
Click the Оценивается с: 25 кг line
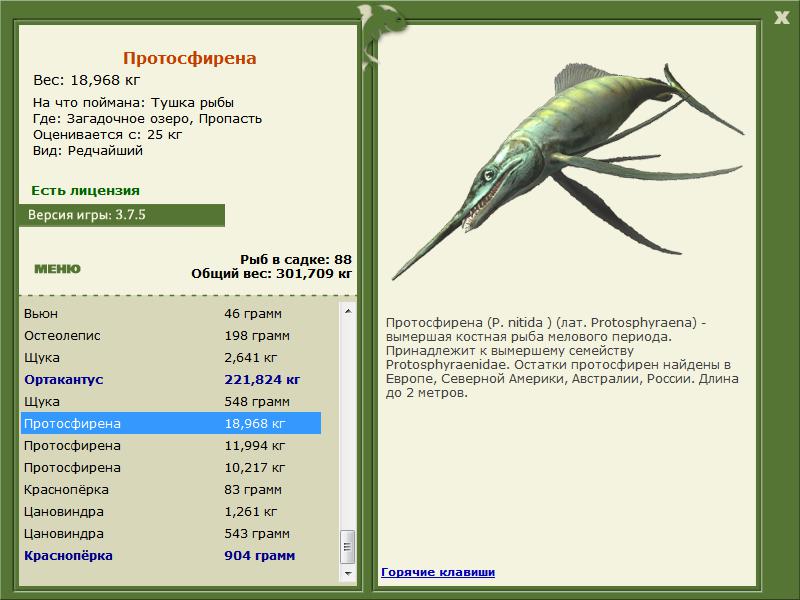107,134
